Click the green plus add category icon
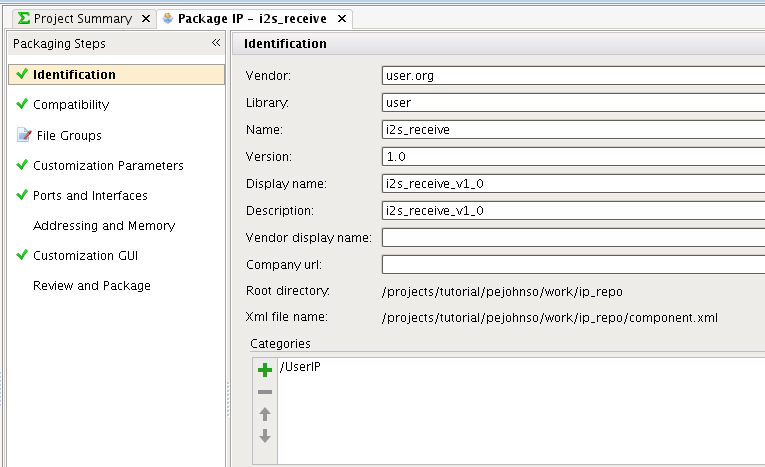 click(x=265, y=370)
